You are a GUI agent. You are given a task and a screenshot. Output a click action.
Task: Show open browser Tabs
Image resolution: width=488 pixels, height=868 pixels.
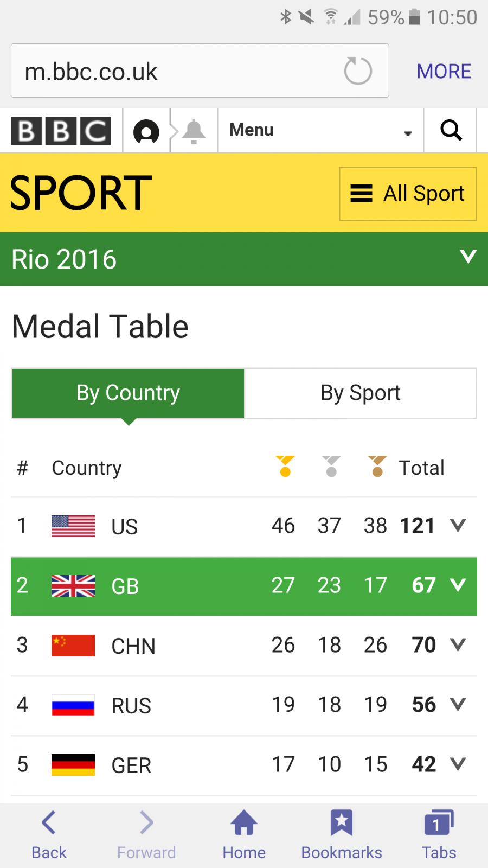pos(439,834)
